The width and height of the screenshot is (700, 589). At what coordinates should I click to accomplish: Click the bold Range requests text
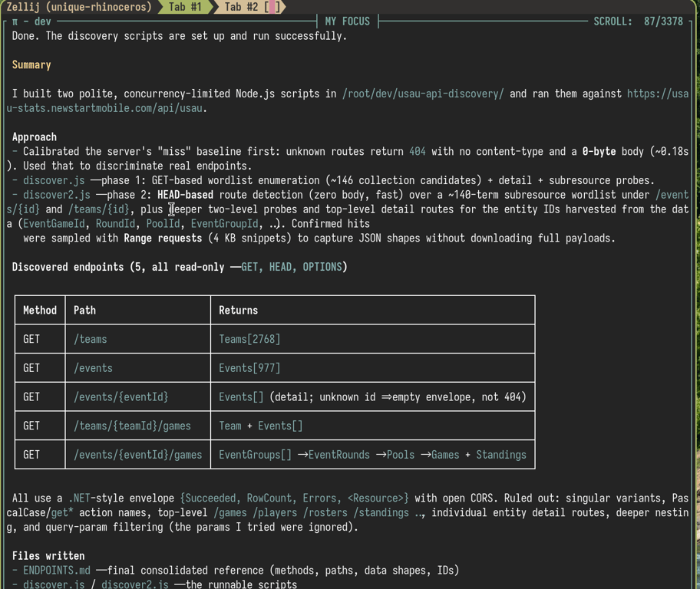163,238
